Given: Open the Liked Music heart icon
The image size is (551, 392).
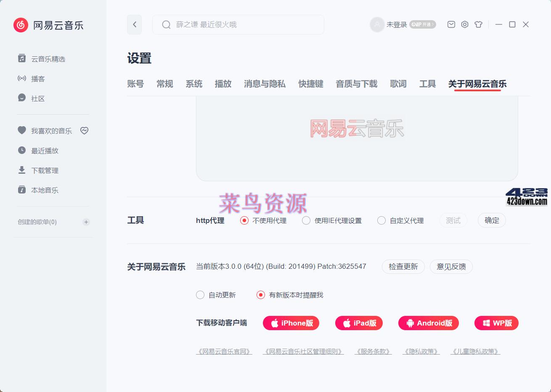Looking at the screenshot, I should click(84, 130).
